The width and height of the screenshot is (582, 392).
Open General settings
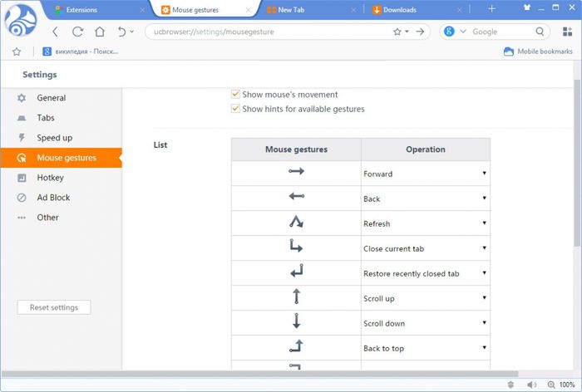[62, 98]
